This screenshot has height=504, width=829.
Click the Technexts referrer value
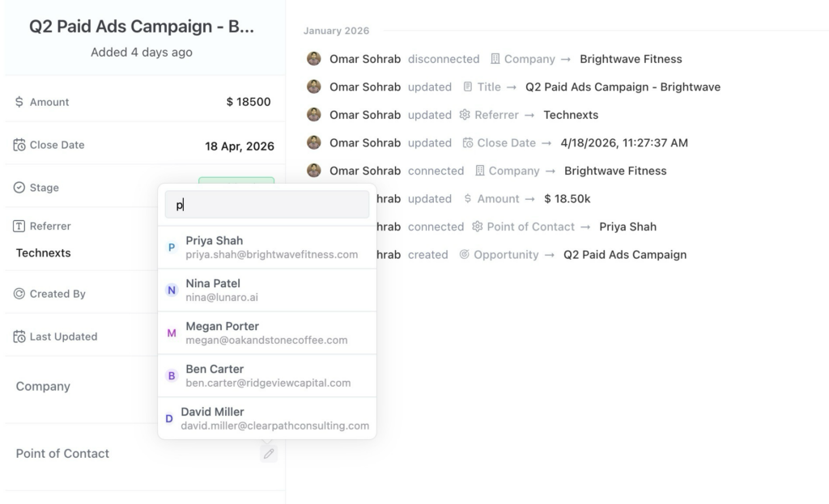coord(44,253)
